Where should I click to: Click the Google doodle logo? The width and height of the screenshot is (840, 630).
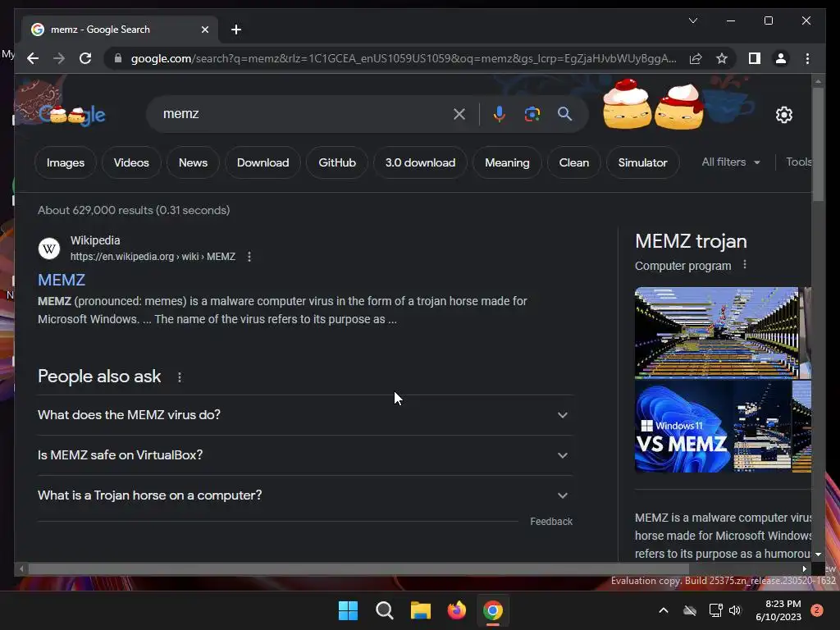tap(72, 114)
